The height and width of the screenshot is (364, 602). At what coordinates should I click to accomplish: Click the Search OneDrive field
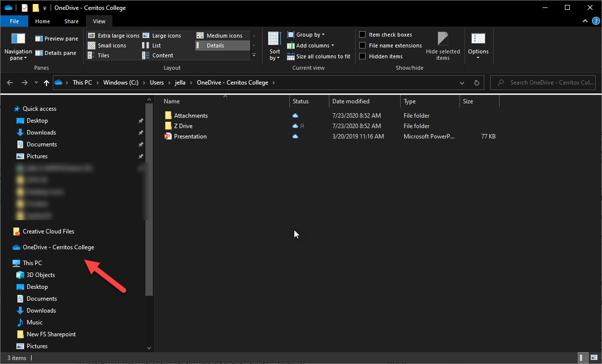pos(543,83)
